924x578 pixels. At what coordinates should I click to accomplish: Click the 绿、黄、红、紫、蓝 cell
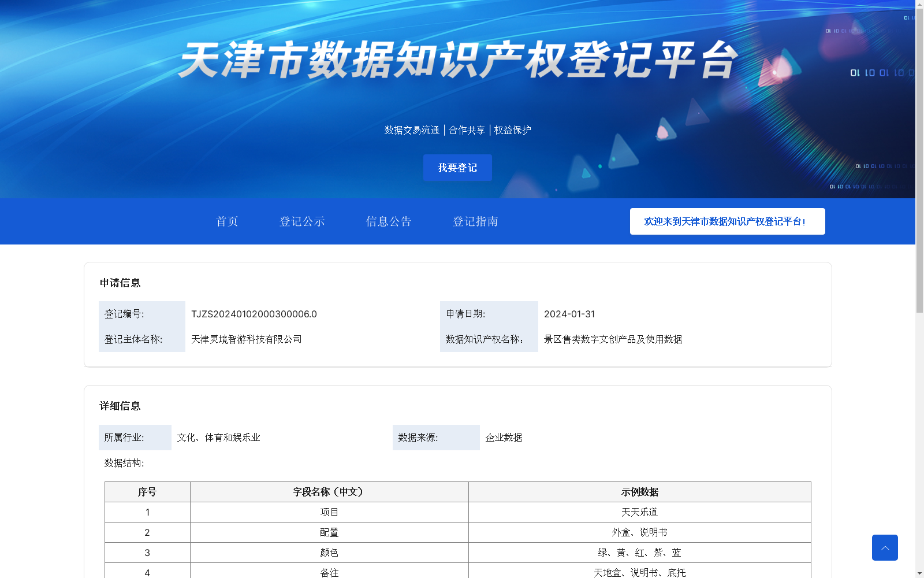(640, 553)
